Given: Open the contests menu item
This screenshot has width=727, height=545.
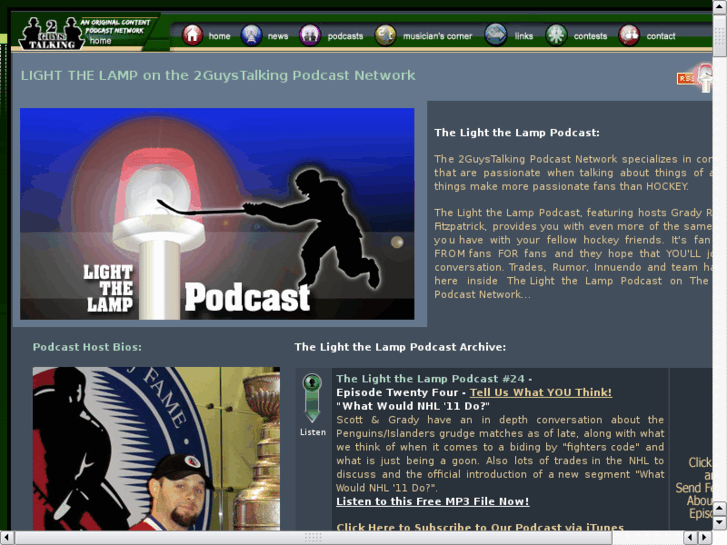Looking at the screenshot, I should (x=590, y=36).
